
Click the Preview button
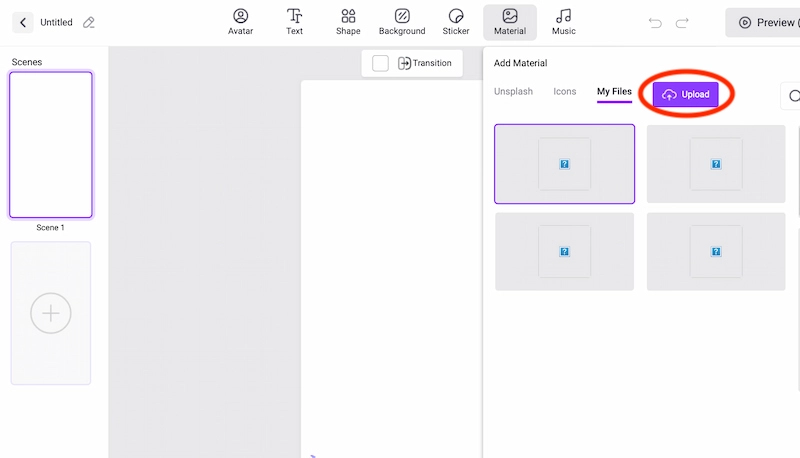coord(766,23)
